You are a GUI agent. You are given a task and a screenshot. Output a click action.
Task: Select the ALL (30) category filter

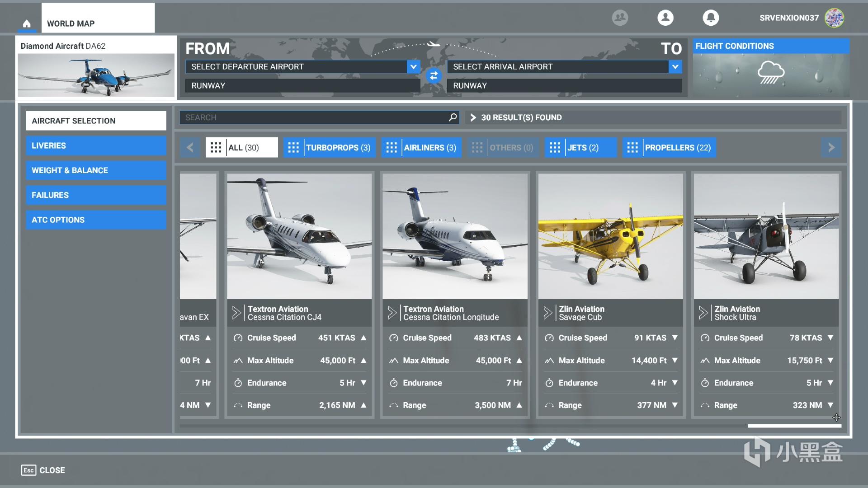pyautogui.click(x=242, y=147)
